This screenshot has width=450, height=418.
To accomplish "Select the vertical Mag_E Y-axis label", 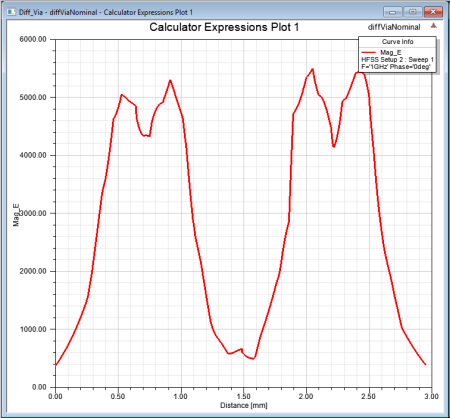I will tap(16, 215).
